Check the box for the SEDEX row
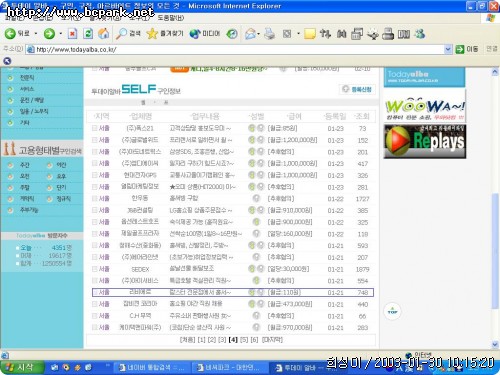The image size is (500, 375). pyautogui.click(x=94, y=269)
